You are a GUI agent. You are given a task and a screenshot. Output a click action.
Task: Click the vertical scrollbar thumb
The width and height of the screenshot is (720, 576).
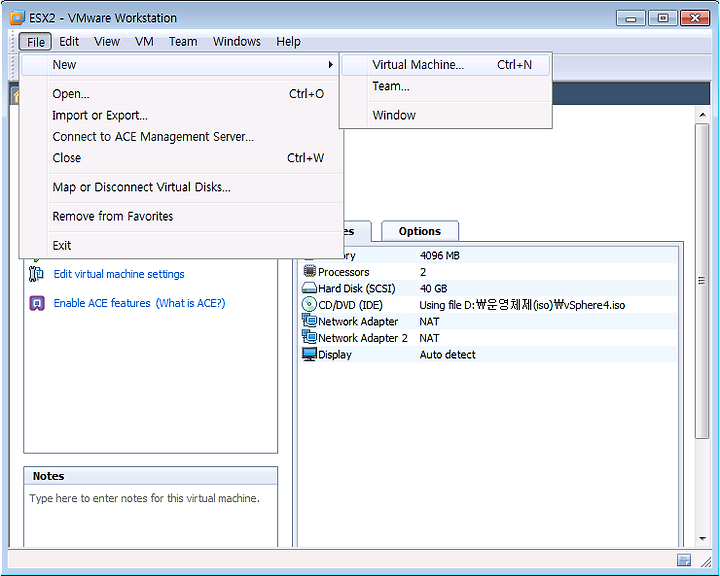[702, 281]
